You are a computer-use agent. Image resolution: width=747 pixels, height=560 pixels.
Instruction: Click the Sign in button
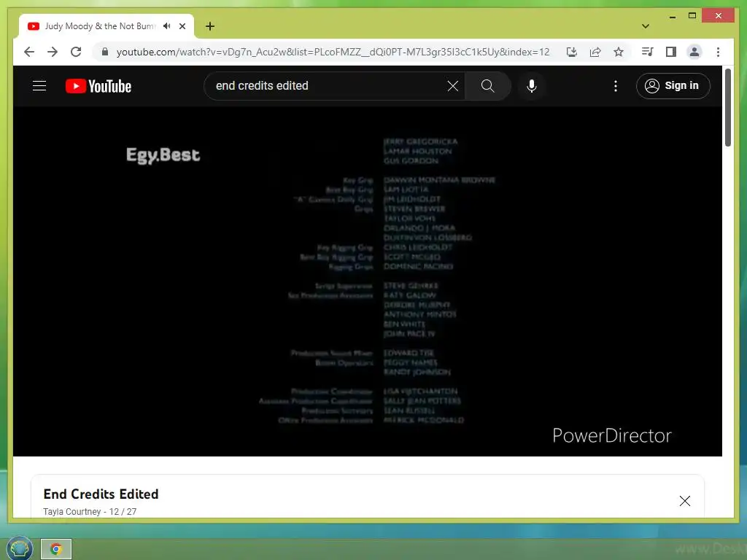(x=673, y=86)
